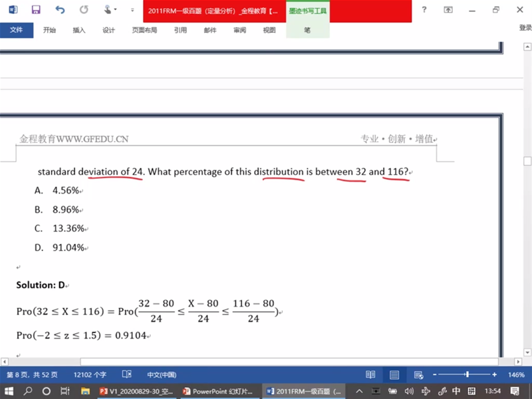Switch to the 开始 (Home) tab
This screenshot has height=399, width=532.
pos(49,30)
